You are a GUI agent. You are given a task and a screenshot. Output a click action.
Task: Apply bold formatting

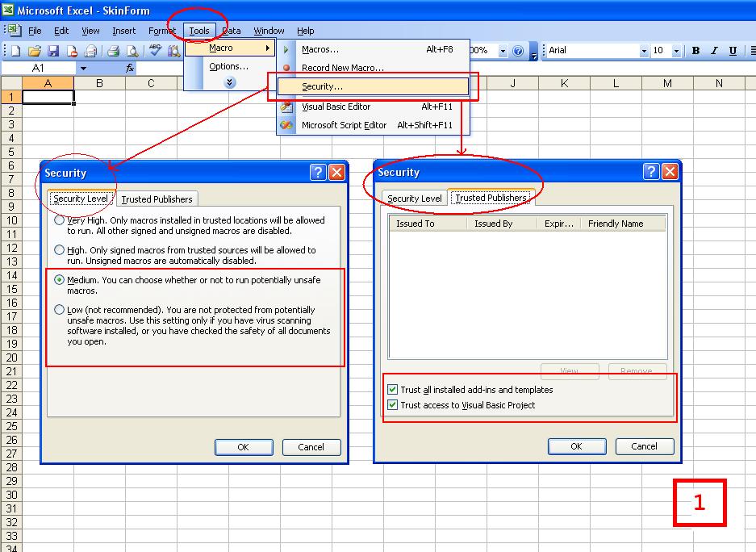[x=695, y=50]
